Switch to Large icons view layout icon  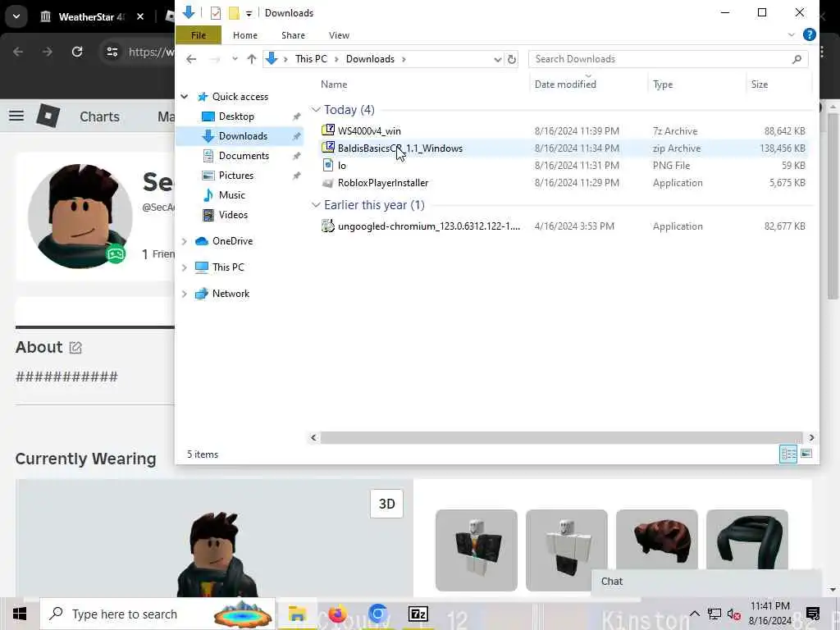click(806, 454)
